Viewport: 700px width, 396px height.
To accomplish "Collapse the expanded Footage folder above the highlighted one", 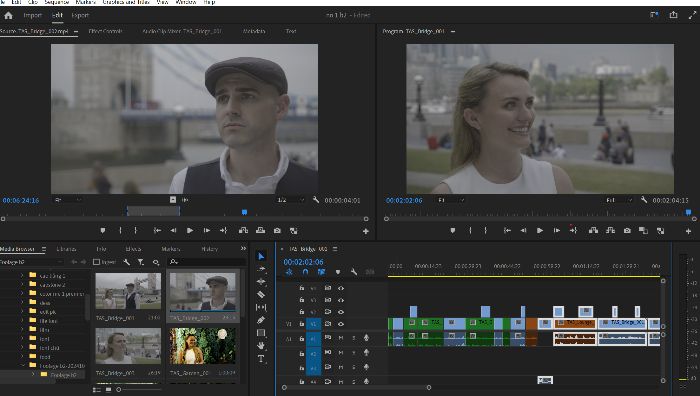I will pos(22,366).
